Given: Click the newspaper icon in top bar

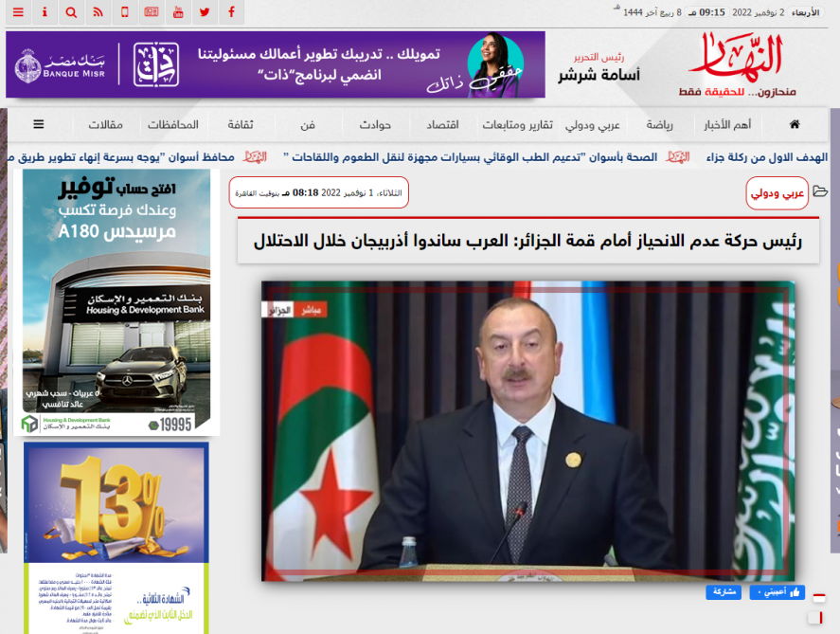Looking at the screenshot, I should 152,12.
